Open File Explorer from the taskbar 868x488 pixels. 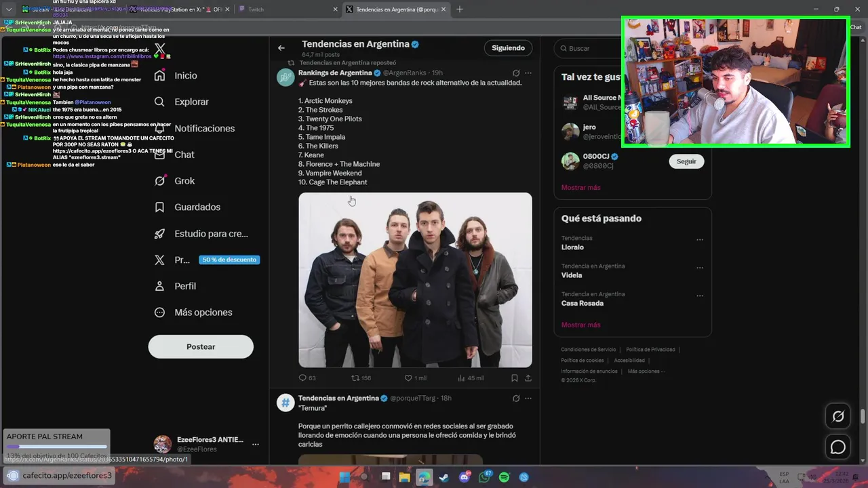click(404, 477)
